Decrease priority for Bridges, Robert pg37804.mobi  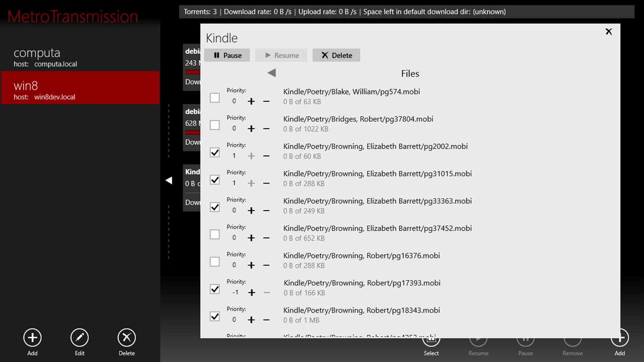[266, 129]
